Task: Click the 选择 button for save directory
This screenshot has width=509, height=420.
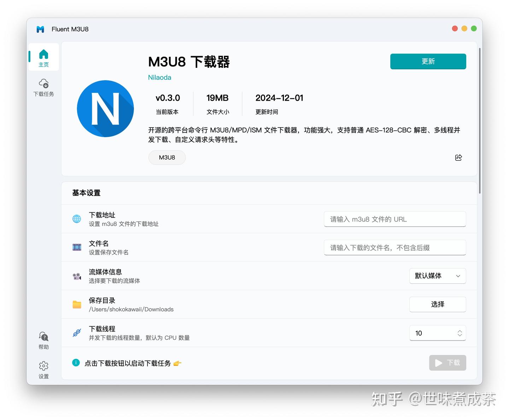Action: point(437,304)
